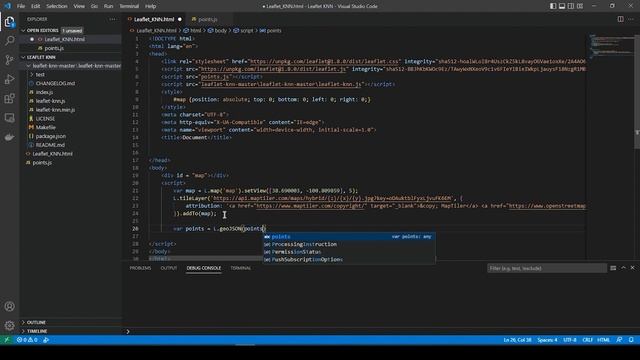
Task: Click the editor minimap preview
Action: 611,47
